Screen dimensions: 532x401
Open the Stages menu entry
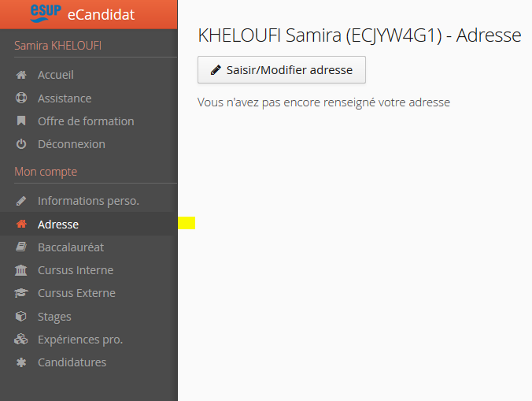[54, 317]
